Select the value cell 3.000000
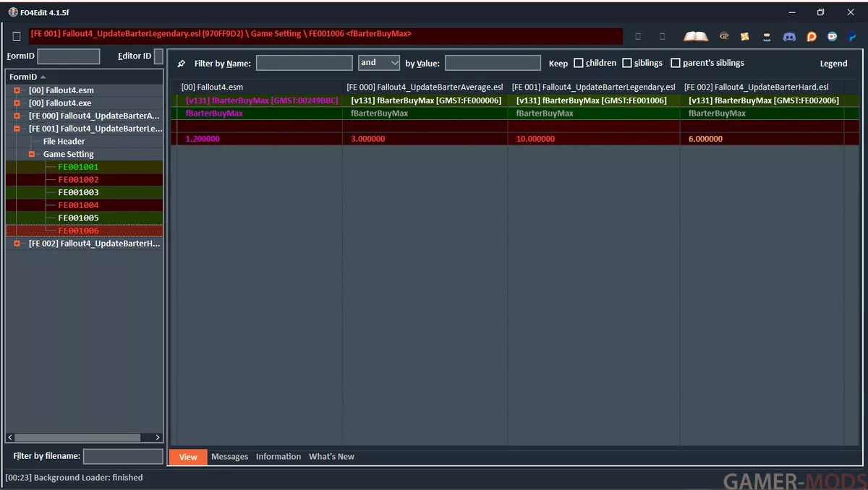The width and height of the screenshot is (868, 490). [x=425, y=139]
